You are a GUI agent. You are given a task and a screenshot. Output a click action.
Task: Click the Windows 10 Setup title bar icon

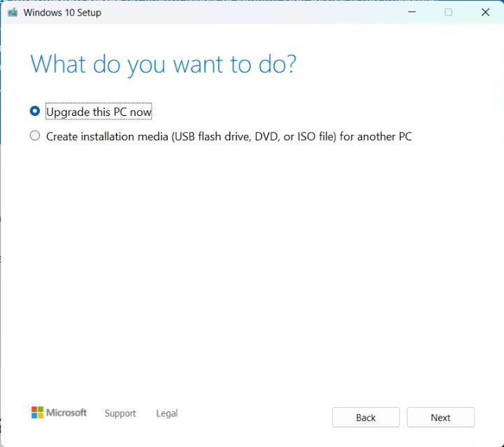click(x=13, y=13)
